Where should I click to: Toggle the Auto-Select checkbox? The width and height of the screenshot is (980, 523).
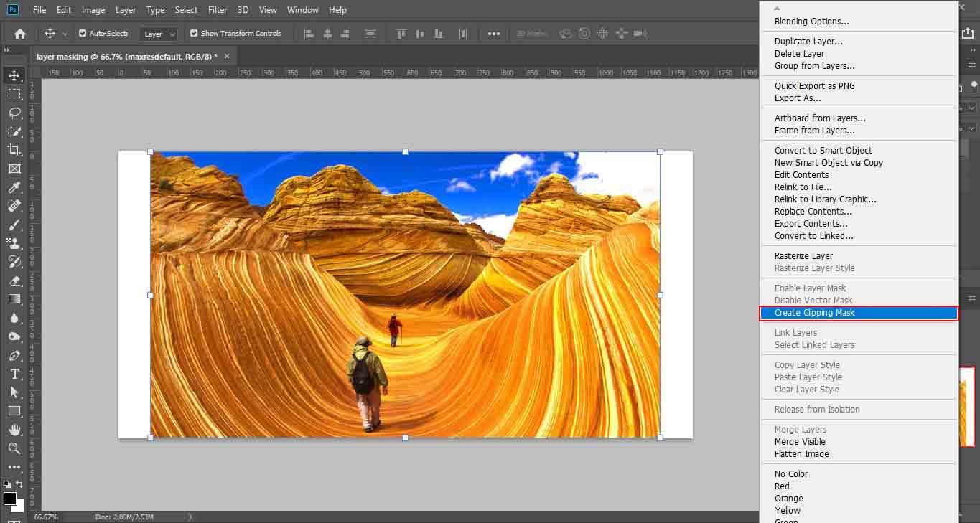click(83, 34)
